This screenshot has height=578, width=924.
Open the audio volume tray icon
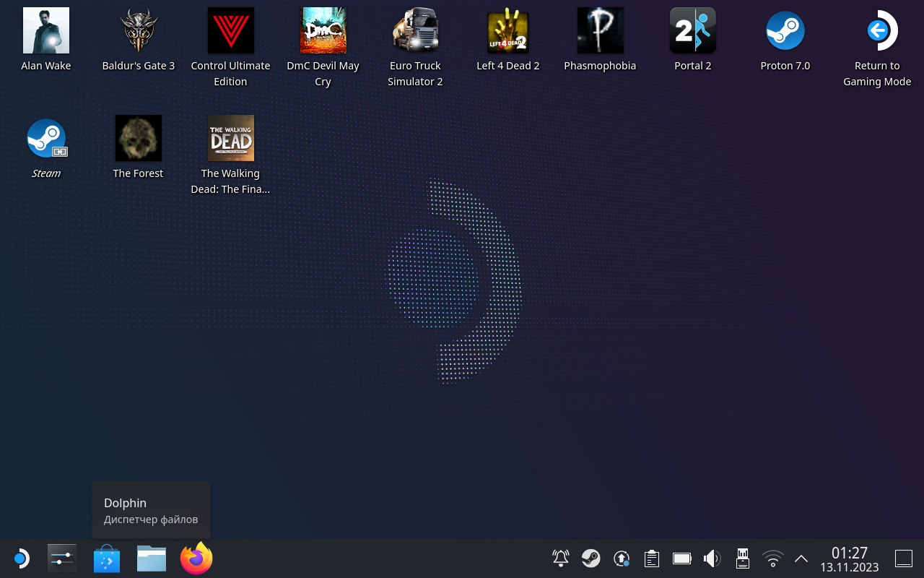[712, 558]
